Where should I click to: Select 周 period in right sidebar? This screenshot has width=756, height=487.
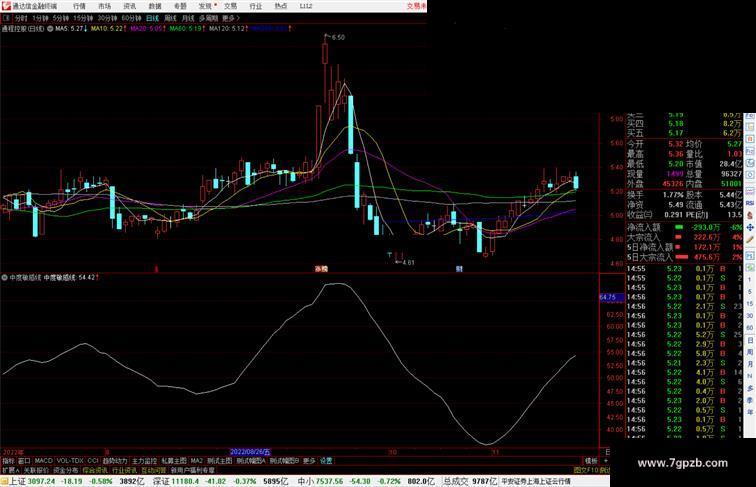[x=750, y=352]
